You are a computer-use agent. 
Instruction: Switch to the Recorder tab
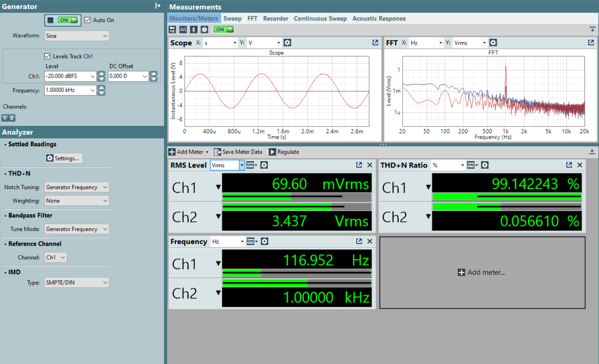pos(276,18)
